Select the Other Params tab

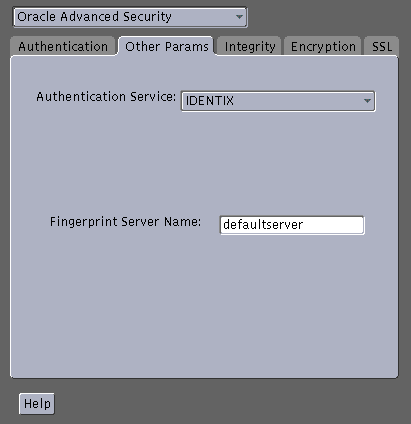pyautogui.click(x=167, y=46)
